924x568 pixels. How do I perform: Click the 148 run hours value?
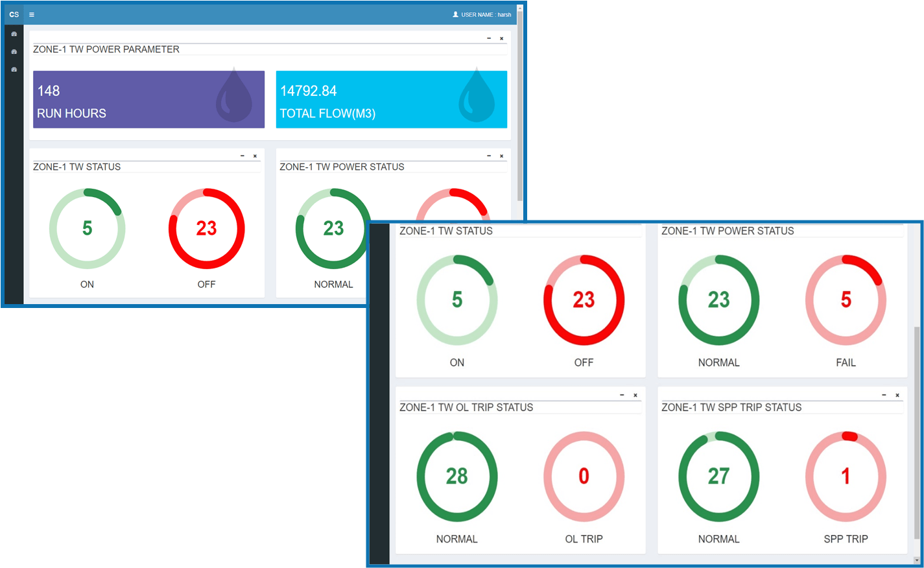pyautogui.click(x=49, y=91)
